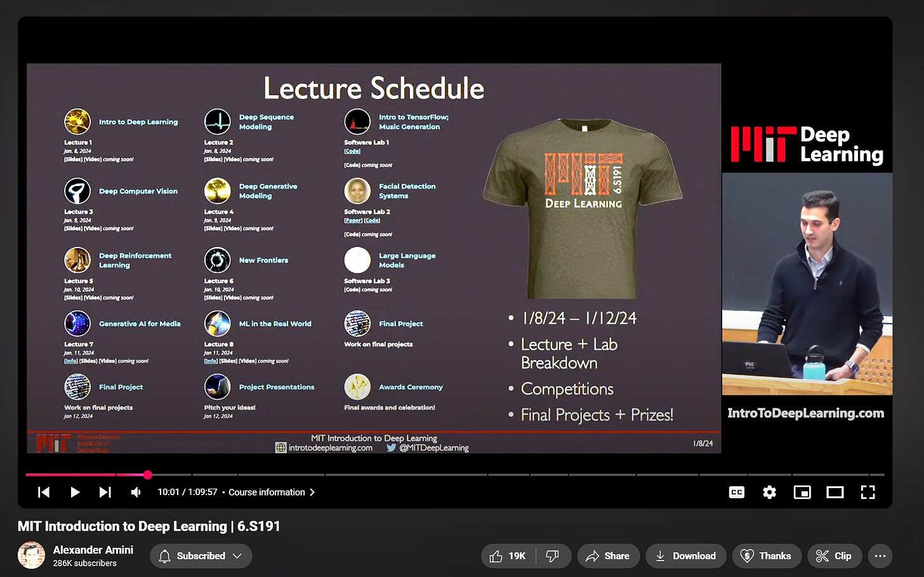Click the @MITDeepLearning Twitter handle on slide
The image size is (924, 577).
point(433,448)
